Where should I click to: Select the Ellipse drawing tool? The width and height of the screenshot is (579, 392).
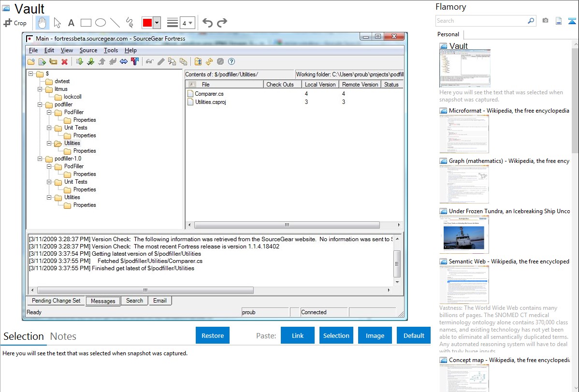coord(101,23)
